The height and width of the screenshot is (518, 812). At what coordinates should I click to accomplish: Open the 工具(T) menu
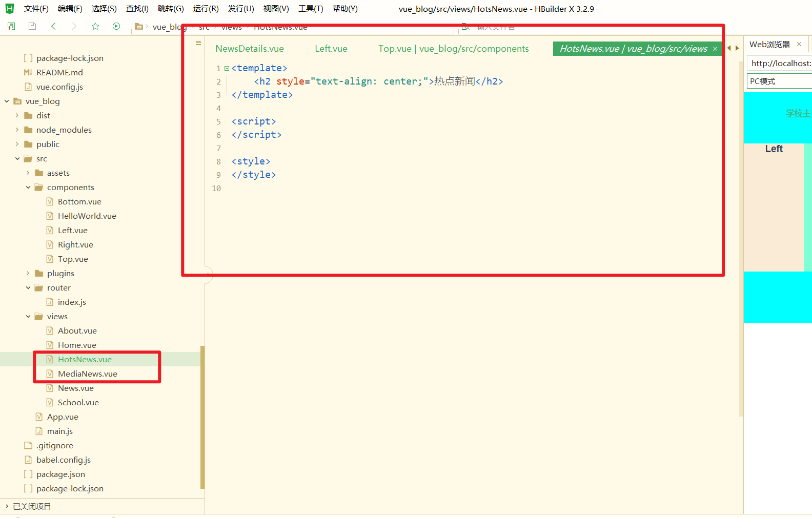[x=311, y=9]
